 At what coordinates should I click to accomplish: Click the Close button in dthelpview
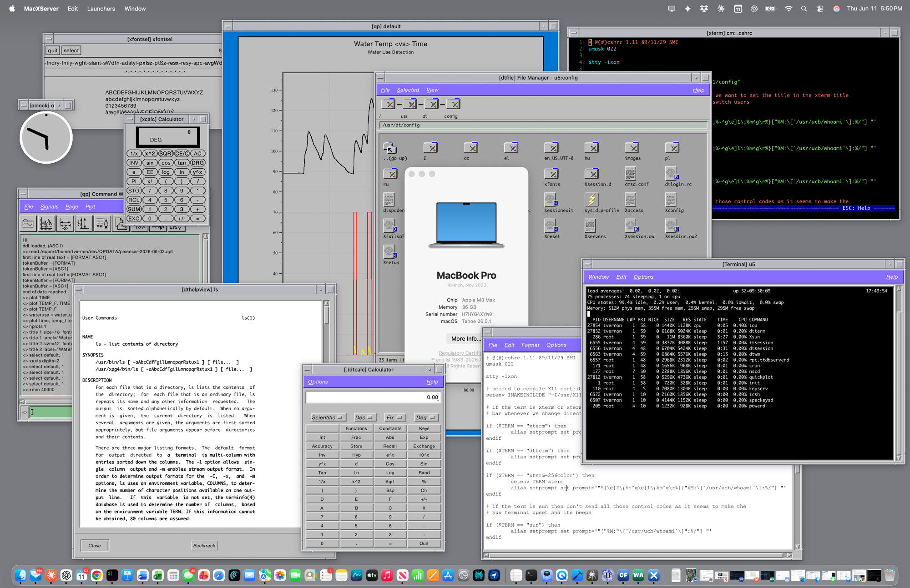point(95,545)
